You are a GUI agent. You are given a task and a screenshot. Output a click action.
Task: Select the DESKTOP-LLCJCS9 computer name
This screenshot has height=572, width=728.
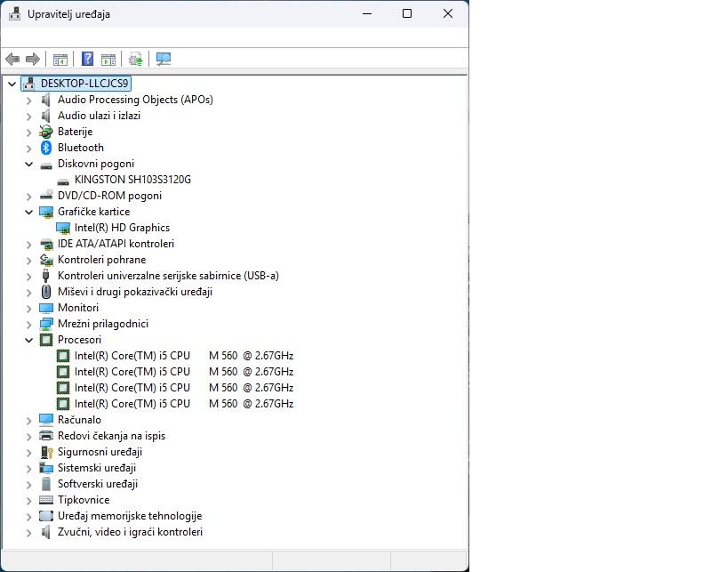(x=84, y=83)
